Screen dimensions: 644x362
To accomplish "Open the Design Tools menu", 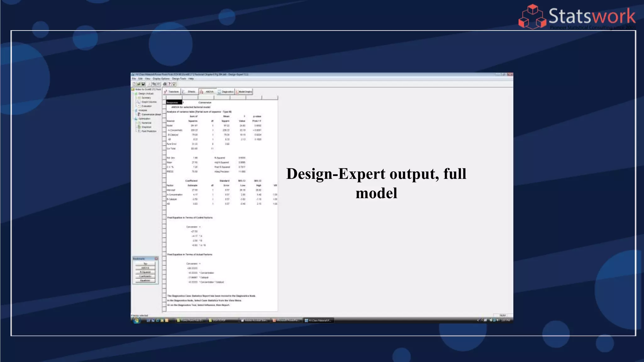I will tap(179, 79).
